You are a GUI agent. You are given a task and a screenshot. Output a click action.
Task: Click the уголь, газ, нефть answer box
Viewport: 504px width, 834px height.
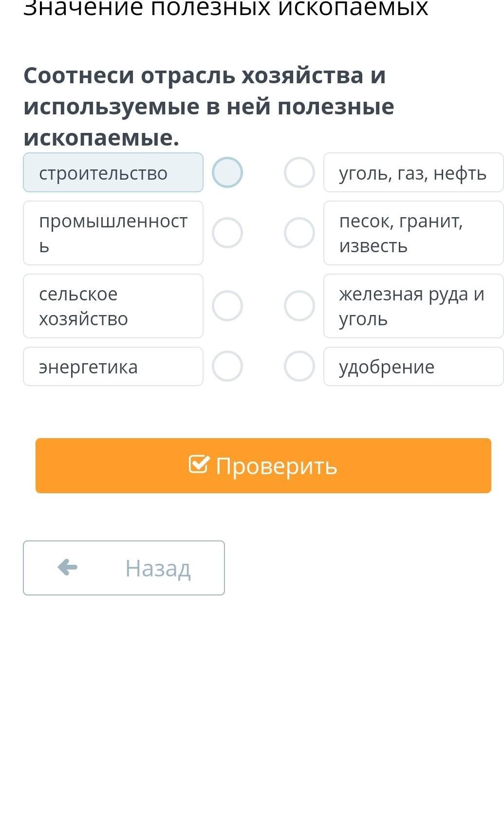[413, 172]
